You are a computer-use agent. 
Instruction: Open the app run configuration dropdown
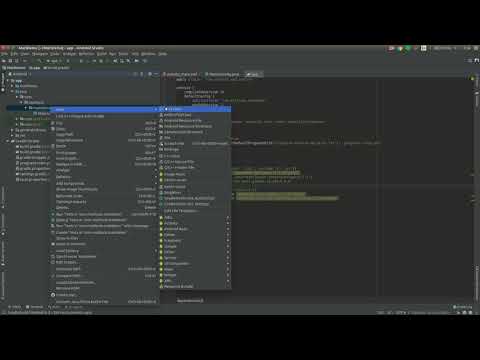55,61
